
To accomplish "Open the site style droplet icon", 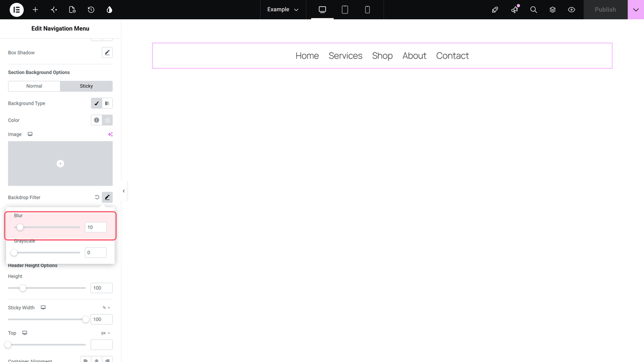I will coord(109,10).
